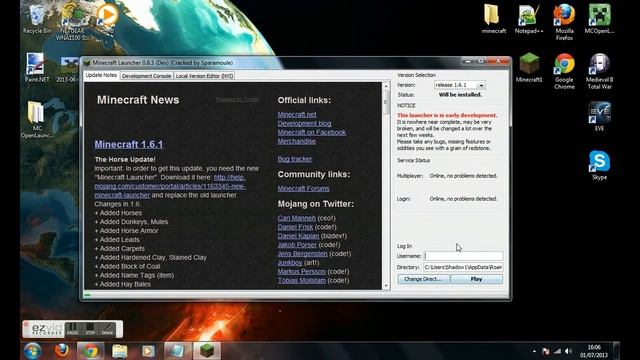Open the NETGEAR WNA1100 desktop shortcut
The height and width of the screenshot is (360, 640).
click(x=72, y=22)
